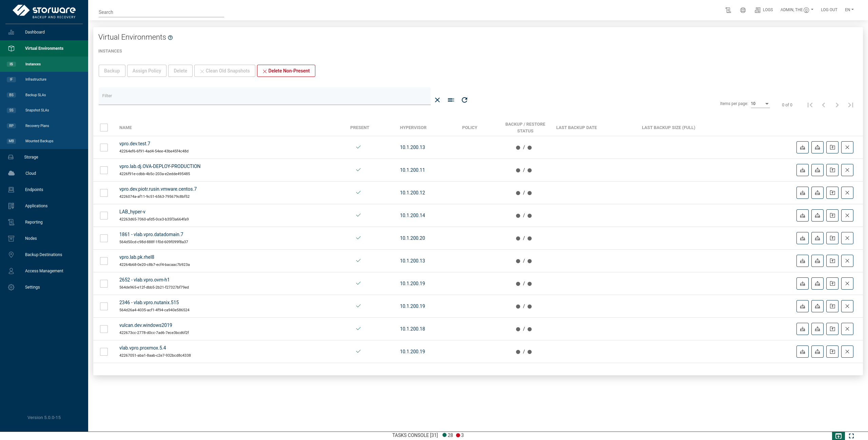Open the Items per page dropdown
This screenshot has height=440, width=868.
point(760,104)
